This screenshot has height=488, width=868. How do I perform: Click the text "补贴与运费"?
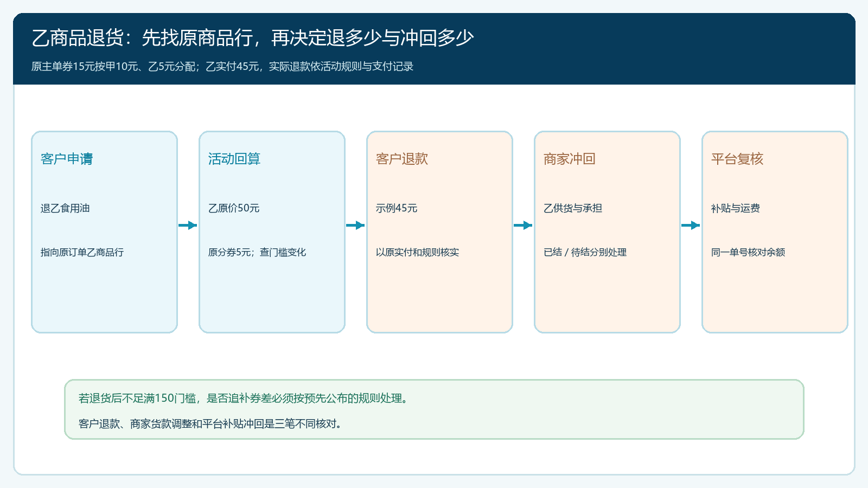click(736, 208)
